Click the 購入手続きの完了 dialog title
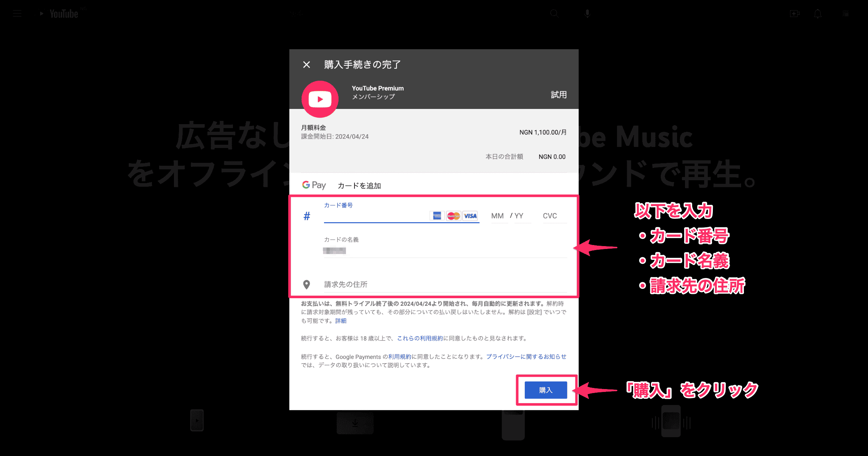 (362, 65)
